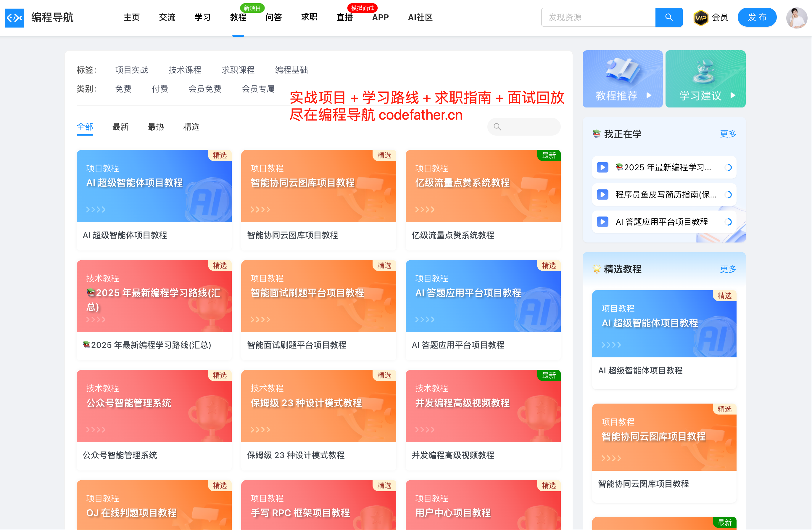
Task: Click the blue search magnifier button
Action: (668, 17)
